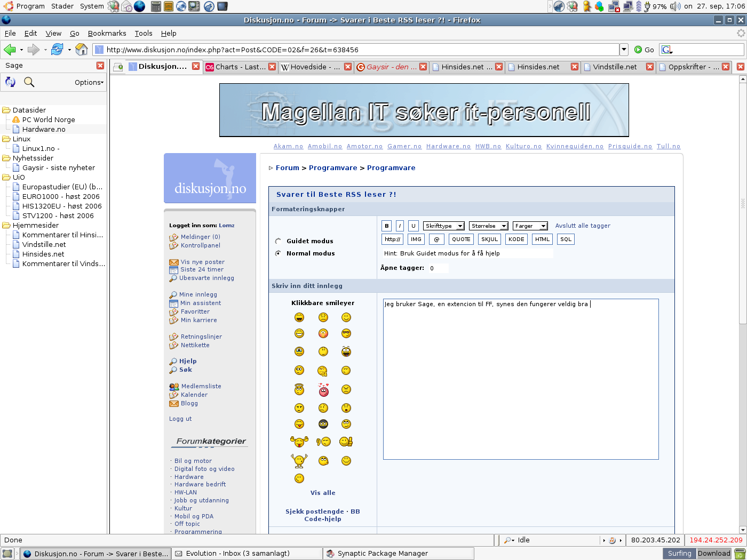The height and width of the screenshot is (560, 747).
Task: Open the search engine selector dropdown
Action: click(667, 50)
